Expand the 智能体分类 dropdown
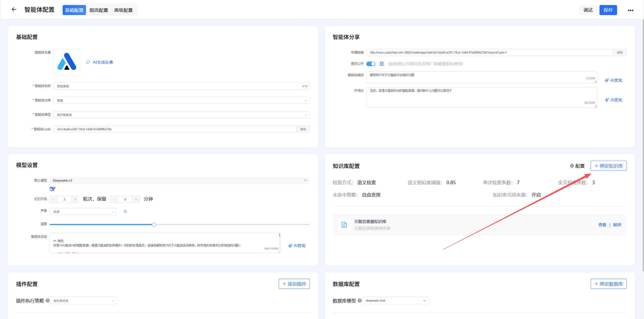Viewport: 644px width, 319px height. [181, 100]
